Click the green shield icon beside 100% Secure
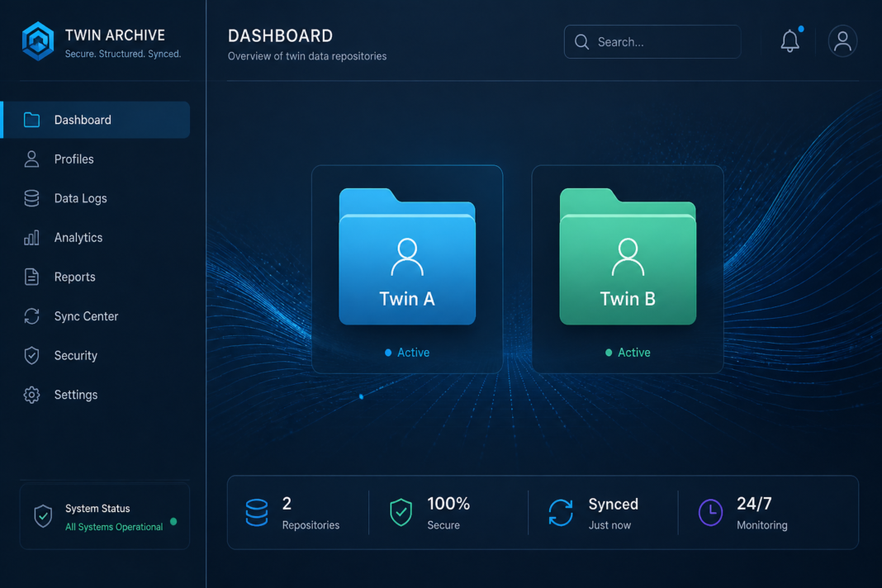 click(x=401, y=513)
